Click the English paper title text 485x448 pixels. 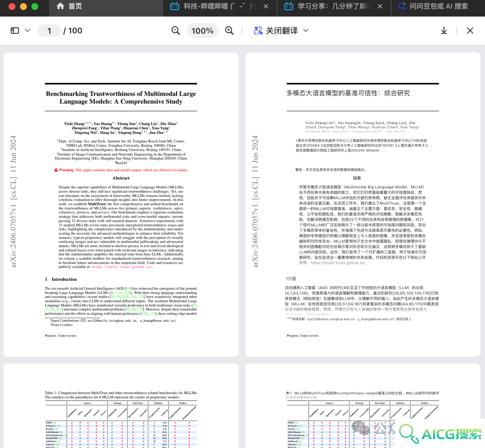(121, 98)
